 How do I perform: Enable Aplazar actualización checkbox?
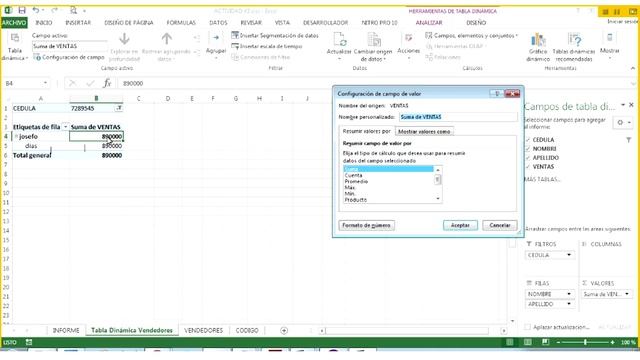(x=528, y=327)
